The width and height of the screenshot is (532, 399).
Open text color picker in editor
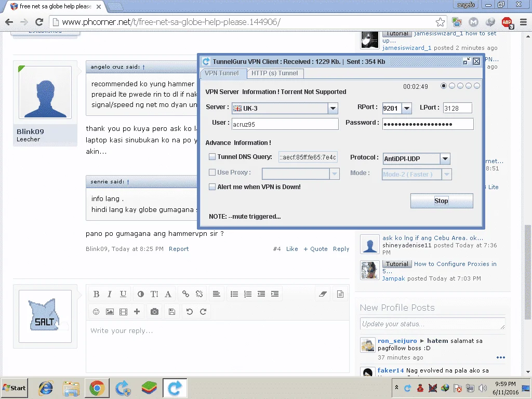tap(140, 294)
